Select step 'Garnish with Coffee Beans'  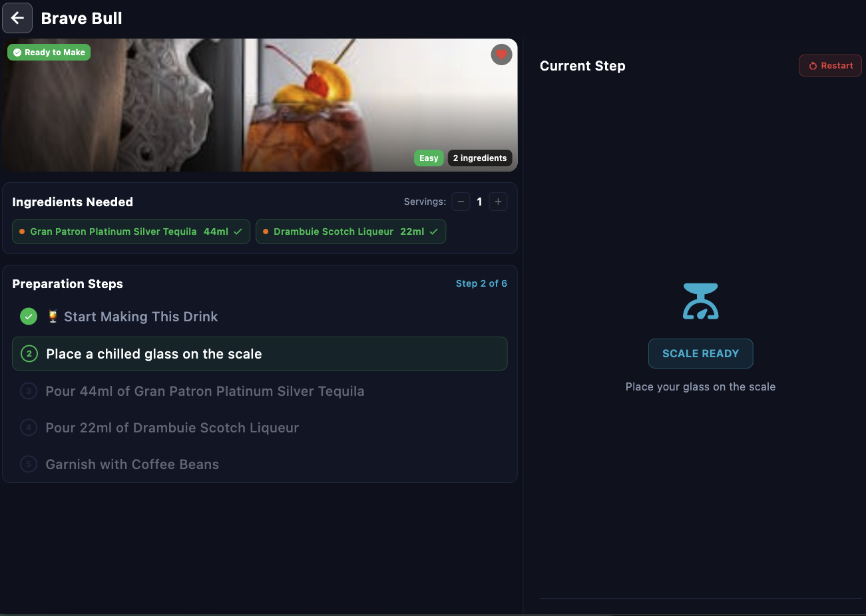tap(260, 464)
